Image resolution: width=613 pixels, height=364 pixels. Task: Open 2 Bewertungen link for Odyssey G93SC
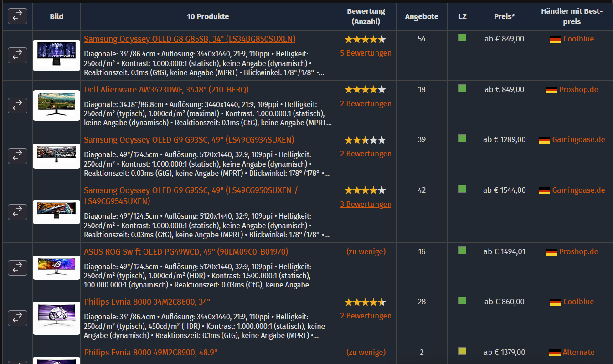(366, 154)
